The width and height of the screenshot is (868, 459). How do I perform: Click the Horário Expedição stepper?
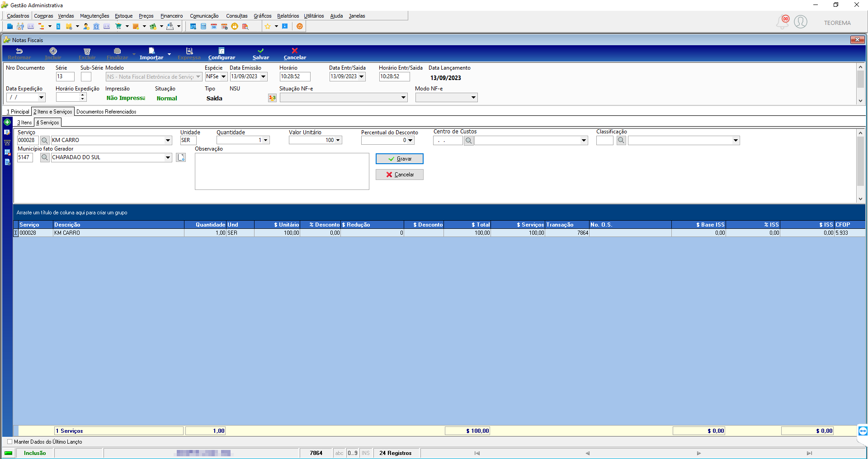tap(82, 97)
